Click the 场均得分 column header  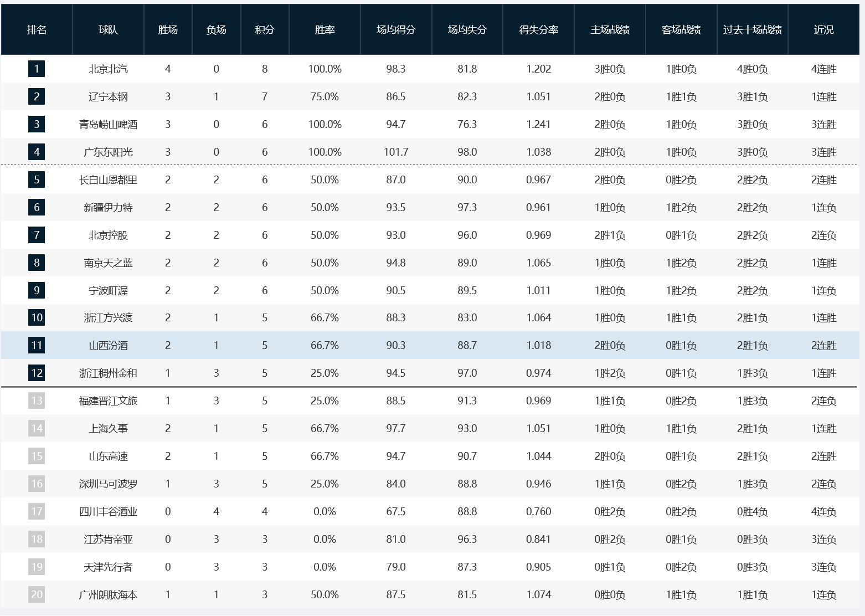[x=396, y=30]
